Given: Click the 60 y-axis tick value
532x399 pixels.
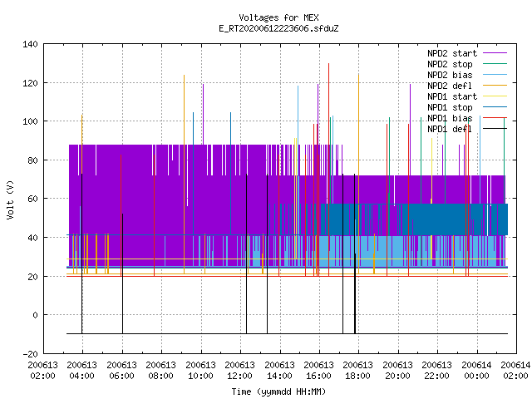Looking at the screenshot, I should (x=32, y=199).
